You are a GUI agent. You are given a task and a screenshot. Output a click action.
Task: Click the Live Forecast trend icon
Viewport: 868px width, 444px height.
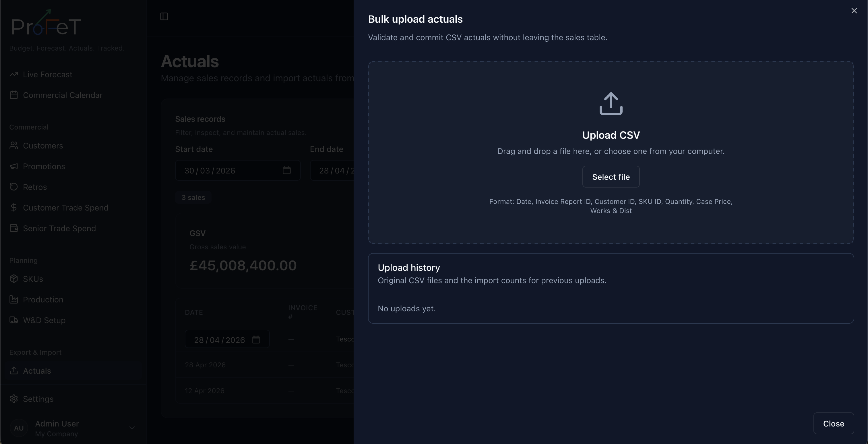coord(14,74)
